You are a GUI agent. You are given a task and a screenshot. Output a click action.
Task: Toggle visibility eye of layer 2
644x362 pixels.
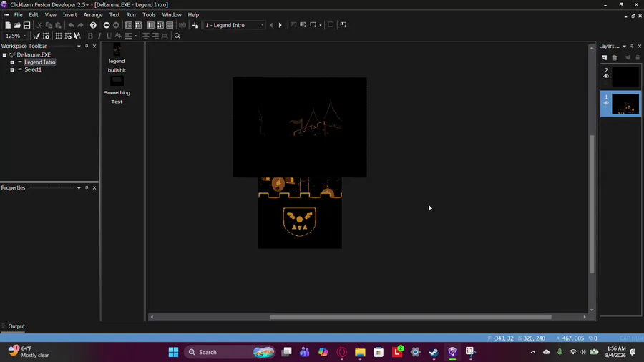[606, 77]
